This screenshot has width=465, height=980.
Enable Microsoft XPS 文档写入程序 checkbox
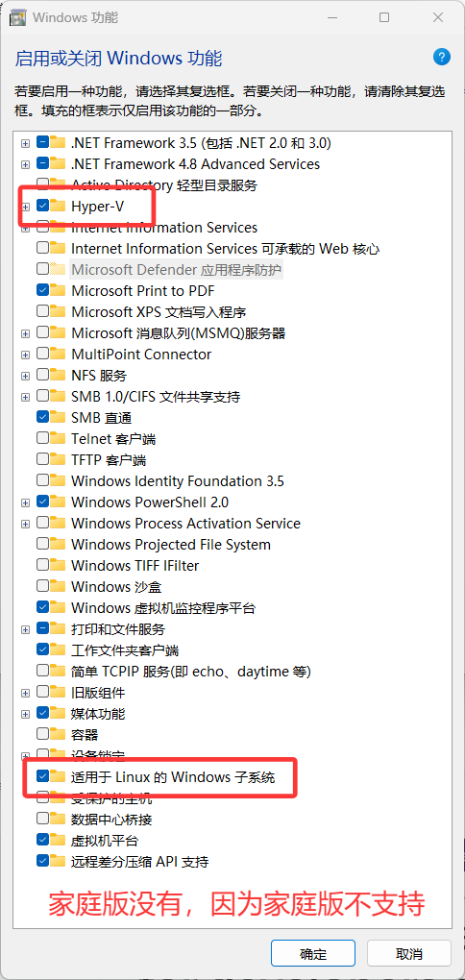coord(42,311)
